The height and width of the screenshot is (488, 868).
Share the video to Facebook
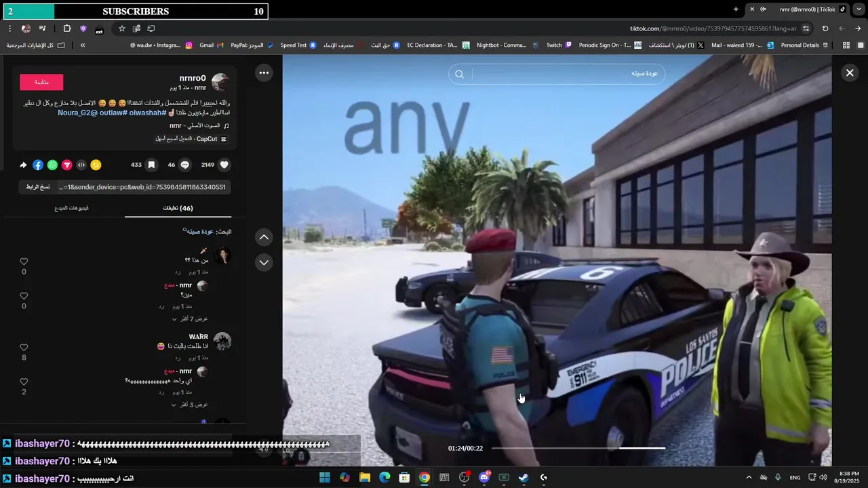(x=38, y=165)
